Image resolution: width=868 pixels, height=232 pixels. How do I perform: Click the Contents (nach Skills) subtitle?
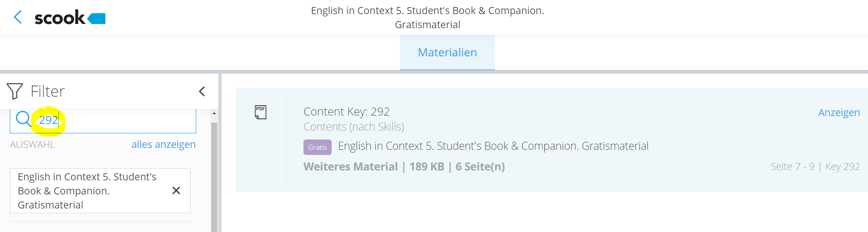click(353, 127)
